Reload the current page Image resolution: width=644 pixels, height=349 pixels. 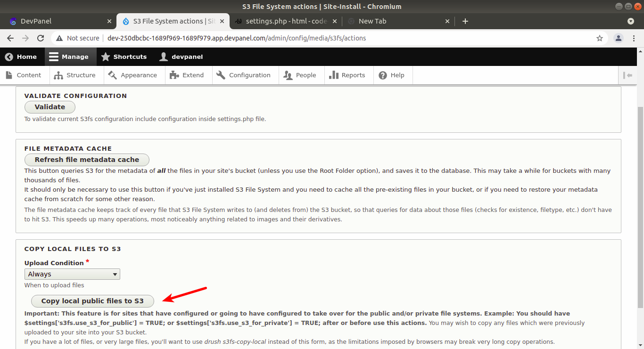(41, 38)
